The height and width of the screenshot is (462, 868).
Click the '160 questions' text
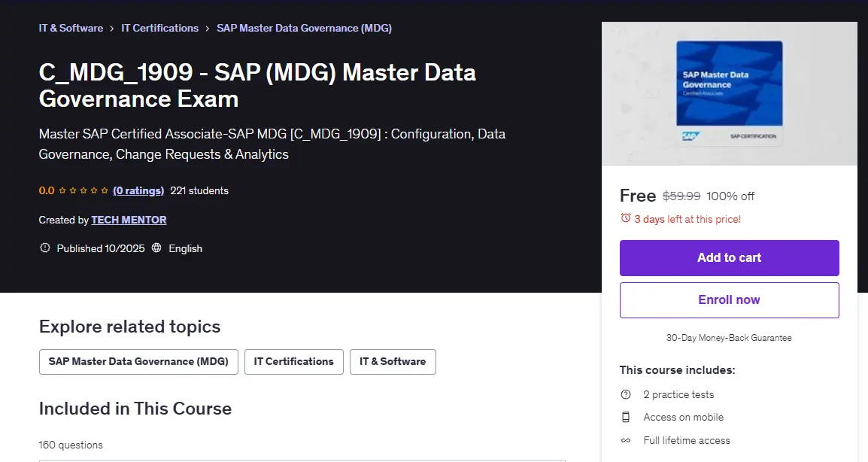[x=71, y=445]
